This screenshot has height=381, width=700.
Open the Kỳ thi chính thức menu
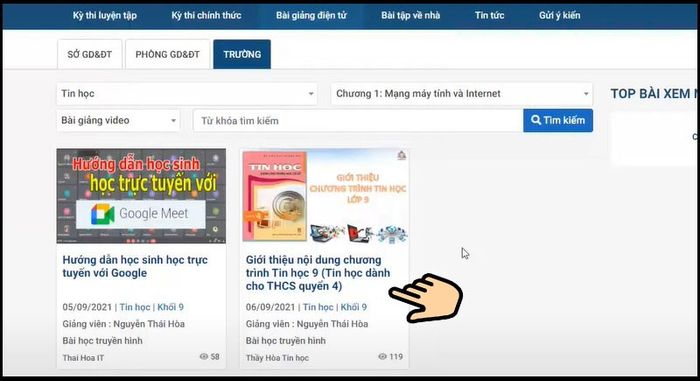206,15
